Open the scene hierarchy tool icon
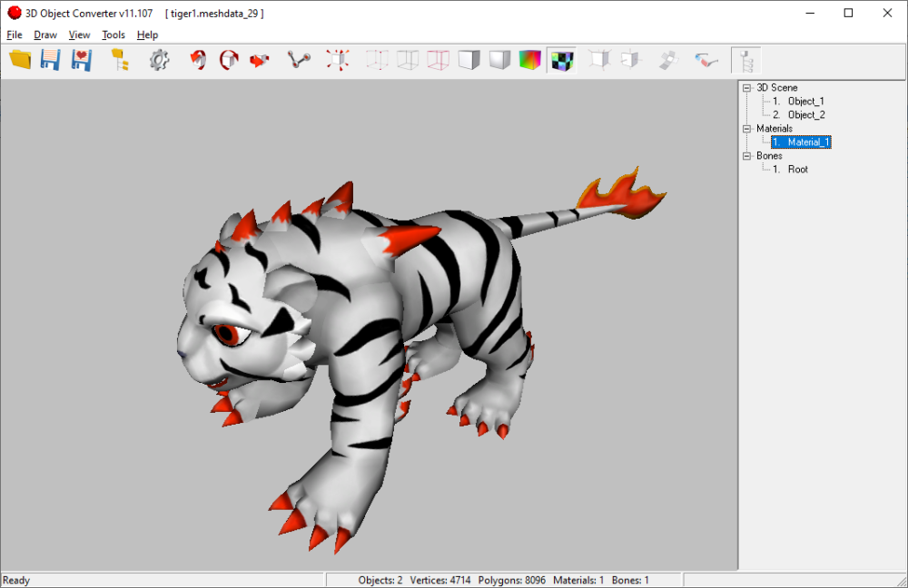Image resolution: width=908 pixels, height=588 pixels. (x=119, y=59)
